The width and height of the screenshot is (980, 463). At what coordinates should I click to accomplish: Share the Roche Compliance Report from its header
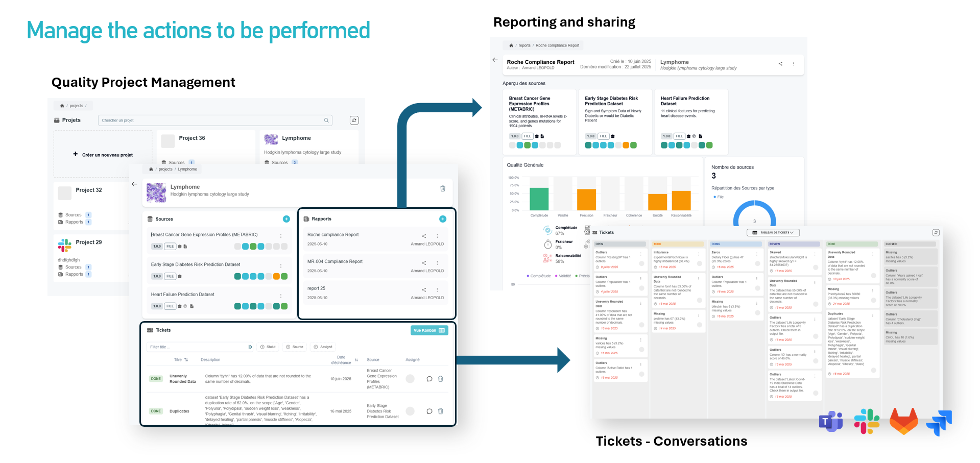pos(780,64)
